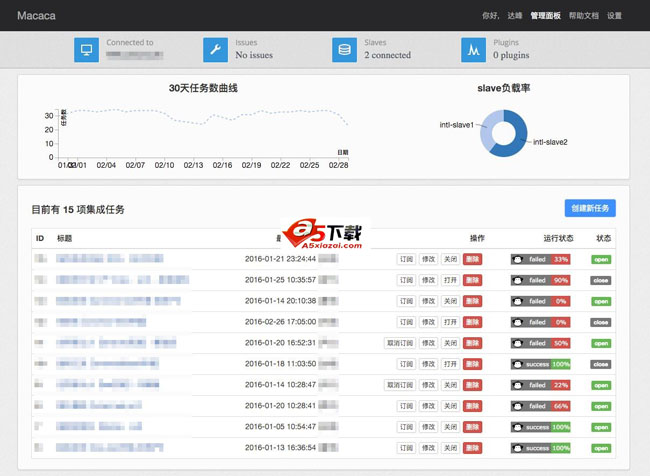
Task: Click the gray close badge in 2016-01-25 row
Action: pos(601,281)
